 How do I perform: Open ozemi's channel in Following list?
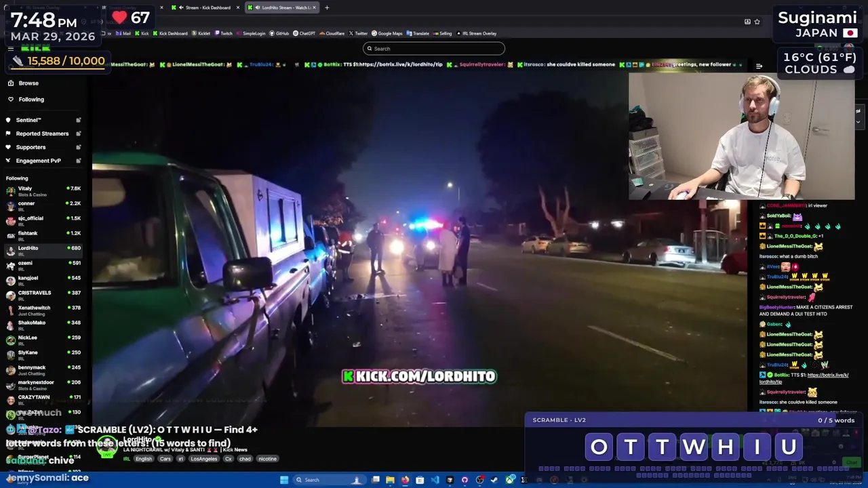(43, 266)
